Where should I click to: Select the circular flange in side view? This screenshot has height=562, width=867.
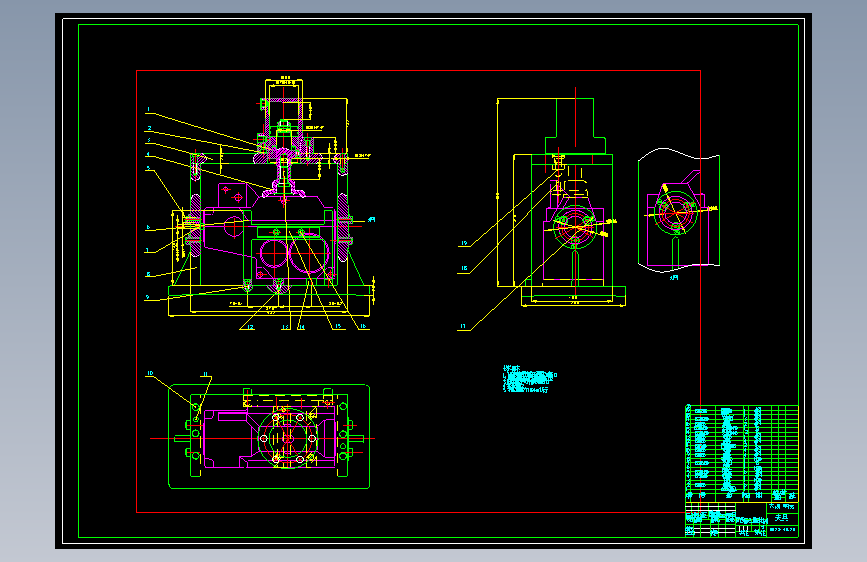pyautogui.click(x=575, y=226)
